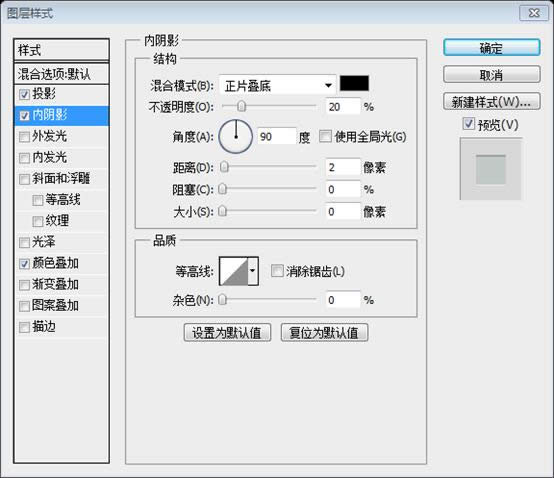
Task: Click 设置为默认值 button
Action: click(x=227, y=332)
